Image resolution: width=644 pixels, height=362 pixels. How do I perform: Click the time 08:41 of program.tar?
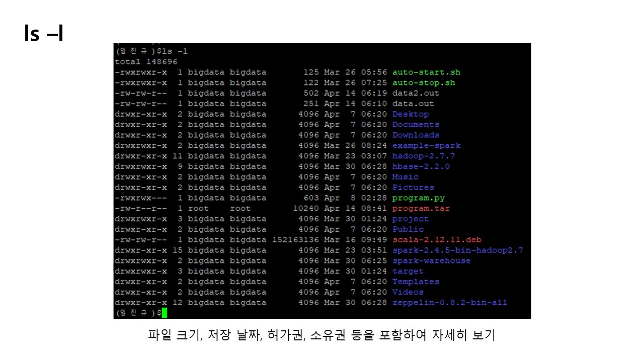click(374, 209)
